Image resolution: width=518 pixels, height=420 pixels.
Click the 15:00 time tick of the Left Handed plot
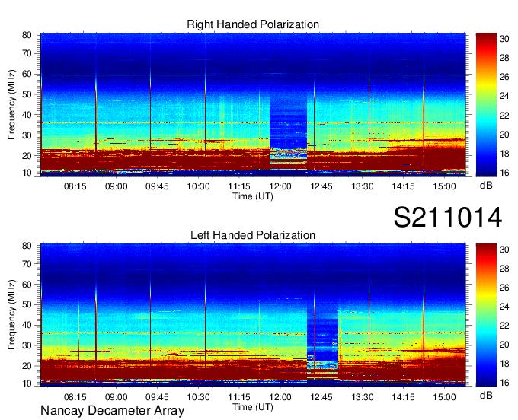(444, 397)
